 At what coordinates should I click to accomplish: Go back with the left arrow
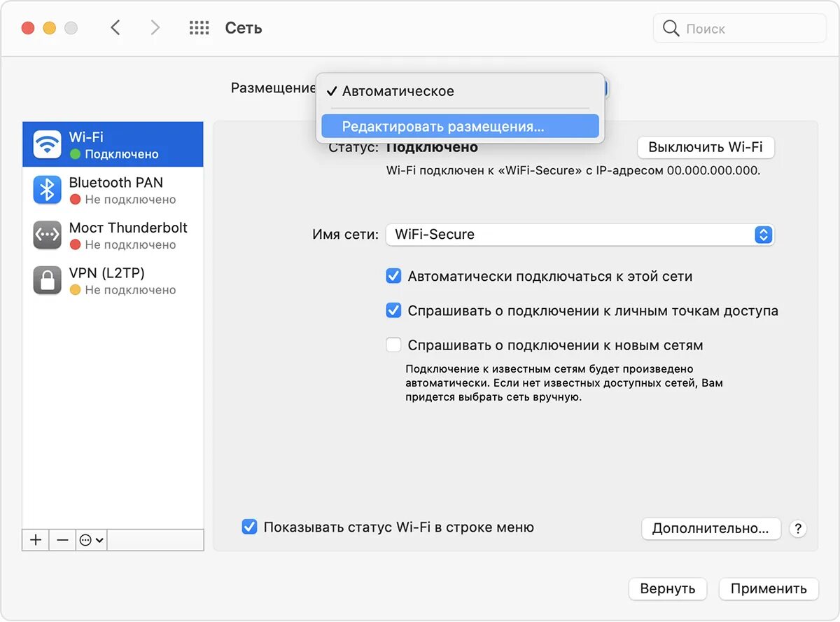[x=116, y=28]
